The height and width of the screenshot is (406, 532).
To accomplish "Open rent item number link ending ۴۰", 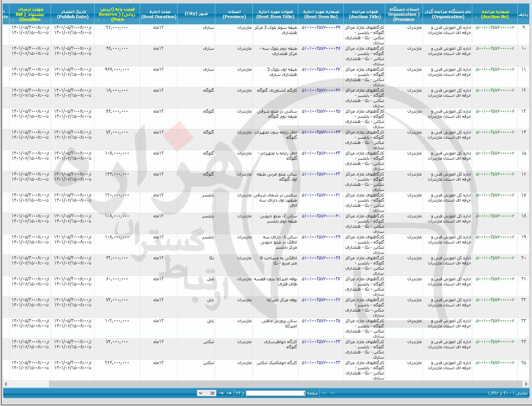I will tap(321, 216).
